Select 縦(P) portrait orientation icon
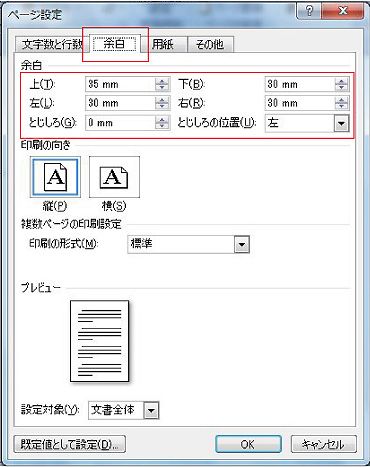Screen dimensions: 370x467 click(x=55, y=177)
